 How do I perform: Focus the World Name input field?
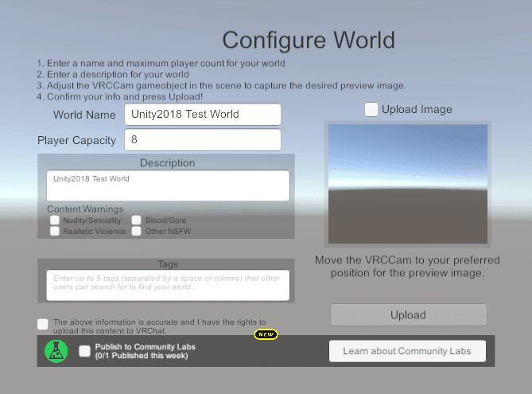203,114
